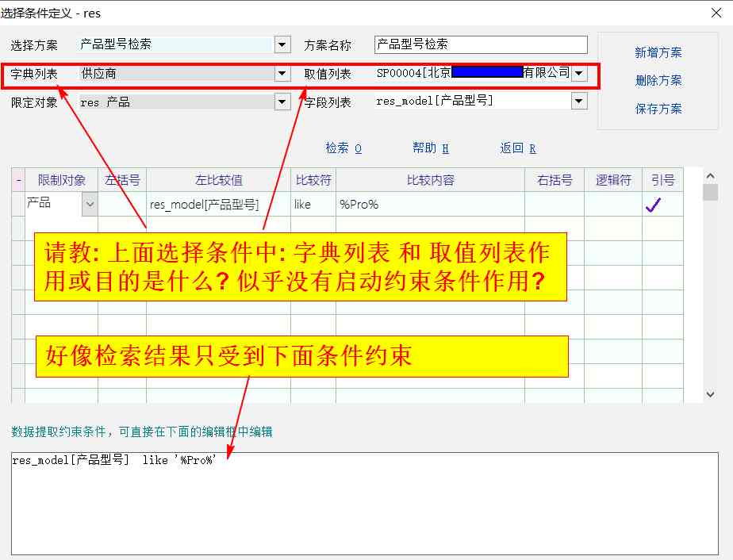Click 保存方案 button
The height and width of the screenshot is (560, 733).
[x=658, y=109]
